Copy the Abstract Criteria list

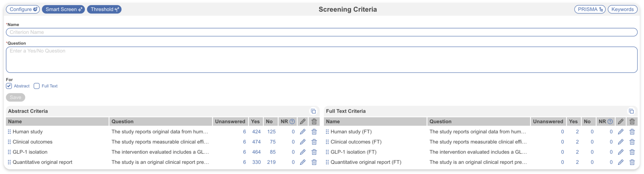(313, 111)
